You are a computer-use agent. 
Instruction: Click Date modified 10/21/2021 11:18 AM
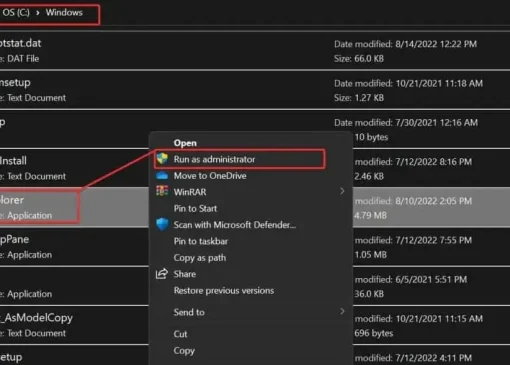tap(408, 83)
